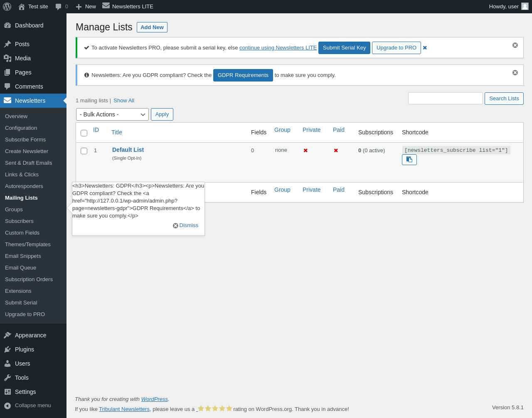Image resolution: width=532 pixels, height=418 pixels.
Task: Click the Newsletters LITE envelope icon
Action: click(x=106, y=5)
